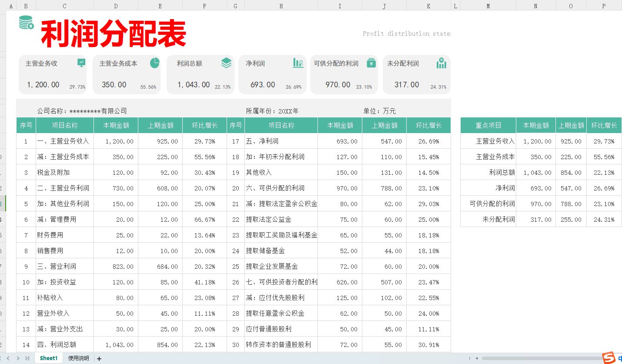Select column C header
622x364 pixels.
[65, 6]
